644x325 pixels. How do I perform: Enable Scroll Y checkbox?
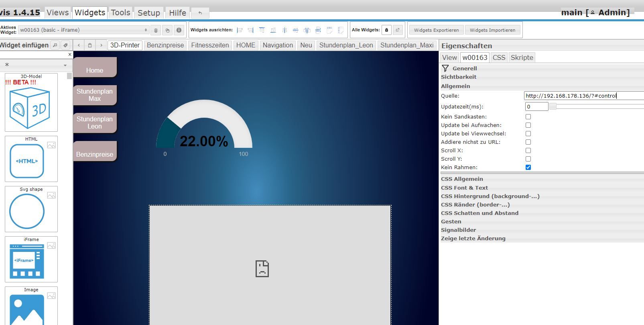click(528, 159)
